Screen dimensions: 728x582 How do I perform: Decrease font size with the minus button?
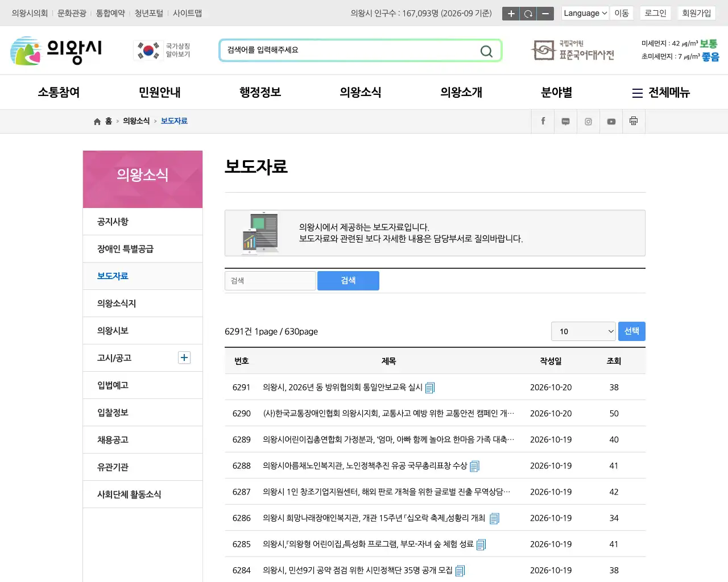[x=545, y=14]
